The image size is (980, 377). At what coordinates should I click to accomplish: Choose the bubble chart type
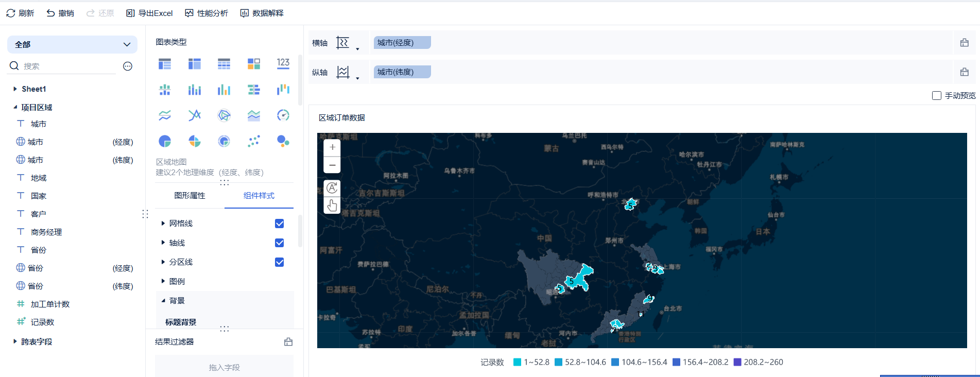(283, 141)
